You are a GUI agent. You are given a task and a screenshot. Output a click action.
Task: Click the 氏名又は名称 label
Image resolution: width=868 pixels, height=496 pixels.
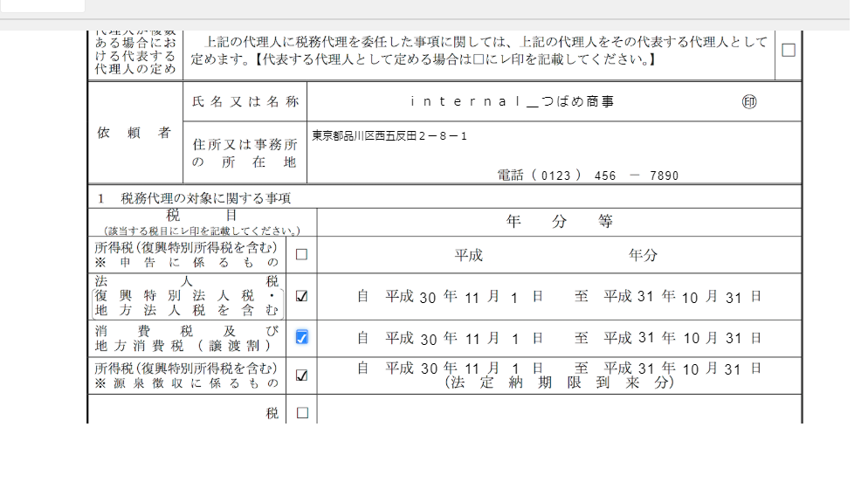click(245, 102)
